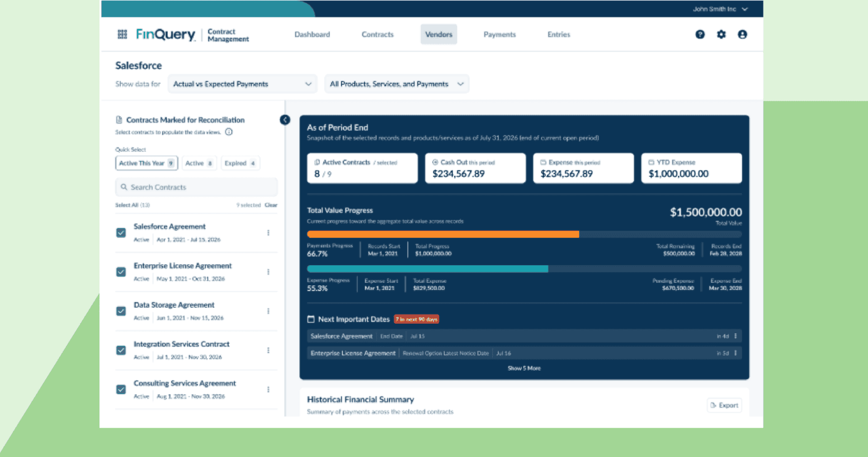
Task: Click the Cash Out card icon
Action: pos(435,162)
